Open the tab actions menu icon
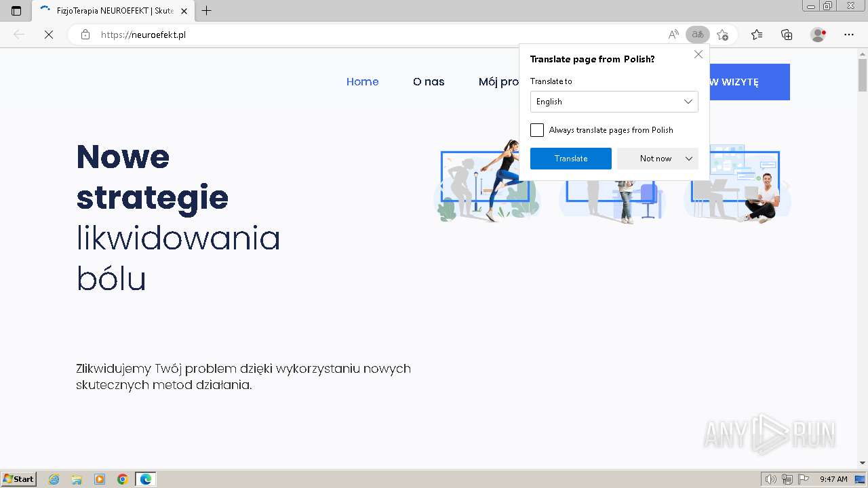868x488 pixels. (16, 11)
